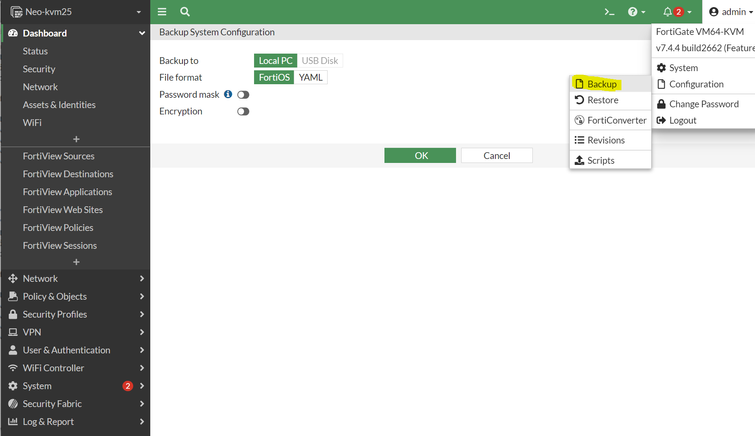
Task: Choose Logout in admin menu
Action: (x=703, y=120)
